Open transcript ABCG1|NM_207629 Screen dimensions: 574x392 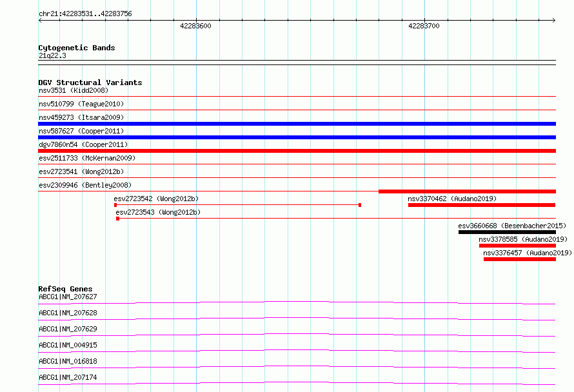(x=68, y=329)
